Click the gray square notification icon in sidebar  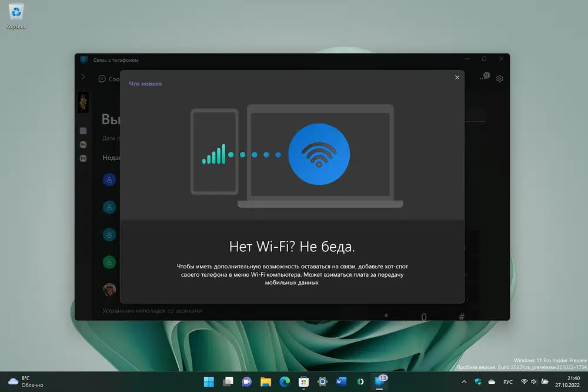[x=83, y=131]
